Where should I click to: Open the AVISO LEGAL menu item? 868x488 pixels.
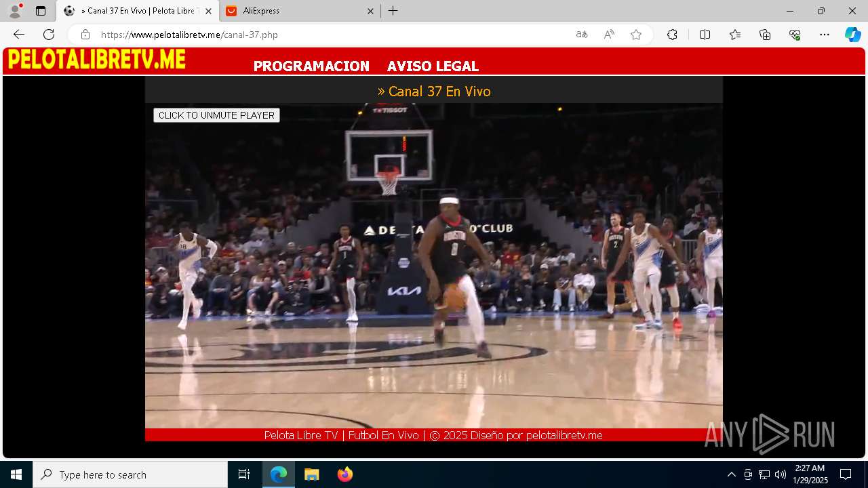(433, 66)
